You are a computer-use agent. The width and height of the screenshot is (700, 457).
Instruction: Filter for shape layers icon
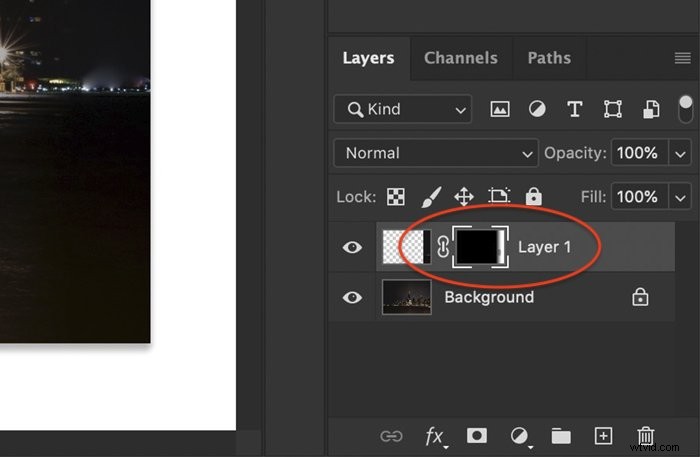(x=612, y=109)
